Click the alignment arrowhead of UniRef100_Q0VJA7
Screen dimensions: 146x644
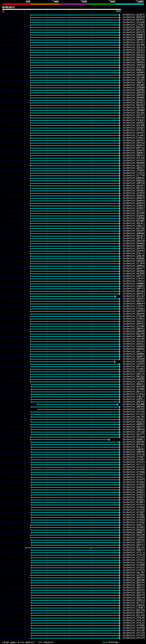coord(116,296)
